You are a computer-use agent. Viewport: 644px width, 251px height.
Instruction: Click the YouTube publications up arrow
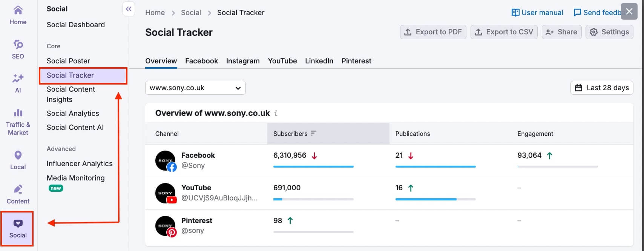[x=411, y=188]
